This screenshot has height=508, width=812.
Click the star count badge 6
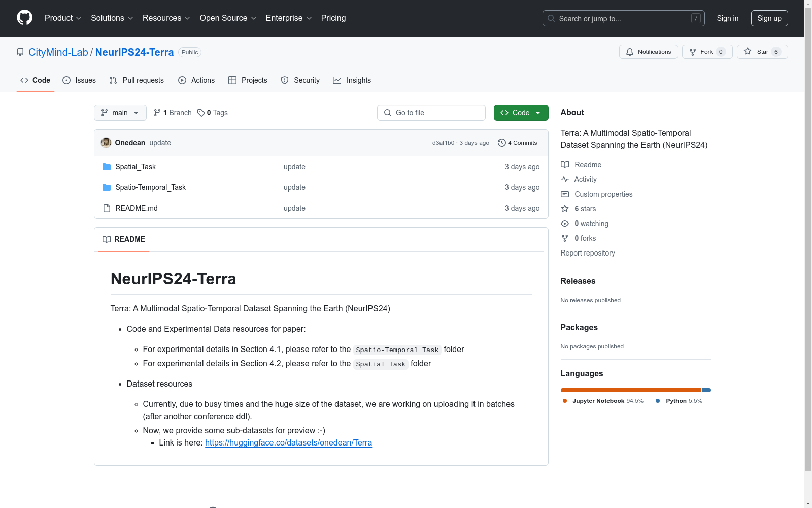776,52
